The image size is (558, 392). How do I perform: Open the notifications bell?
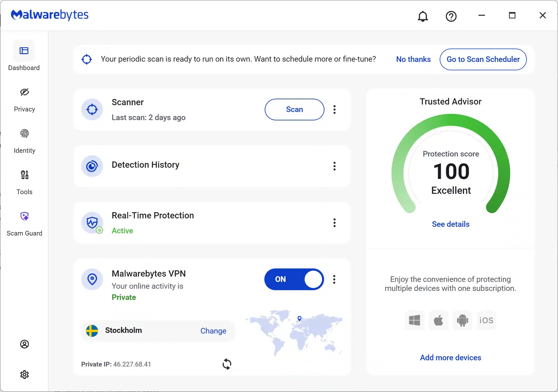point(423,16)
